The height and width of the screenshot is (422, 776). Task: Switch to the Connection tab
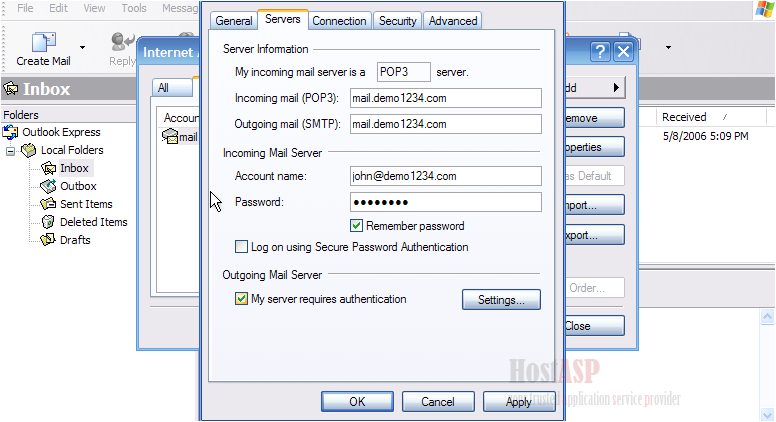click(x=340, y=21)
